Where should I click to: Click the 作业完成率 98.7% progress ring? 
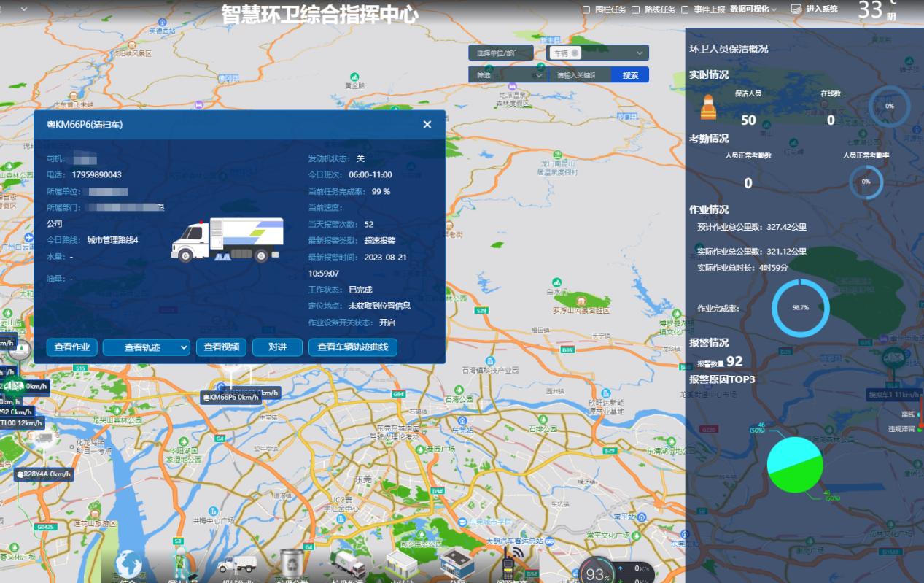[x=800, y=308]
